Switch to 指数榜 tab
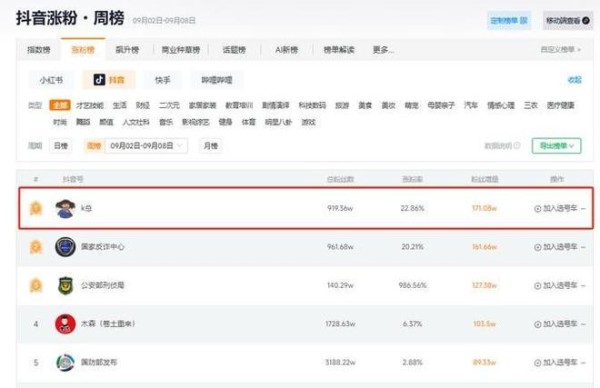This screenshot has width=600, height=388. tap(39, 50)
